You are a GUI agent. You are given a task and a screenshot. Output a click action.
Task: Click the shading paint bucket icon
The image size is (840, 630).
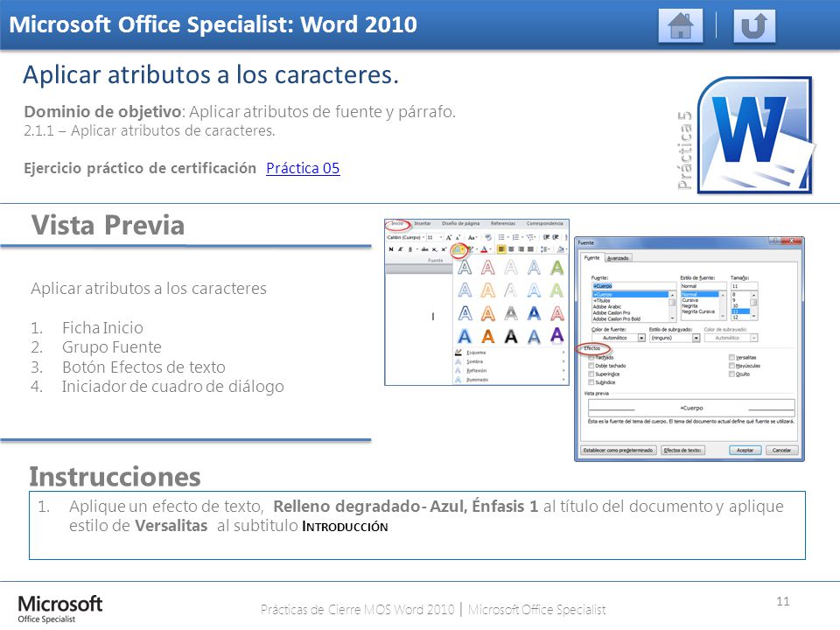coord(560,249)
